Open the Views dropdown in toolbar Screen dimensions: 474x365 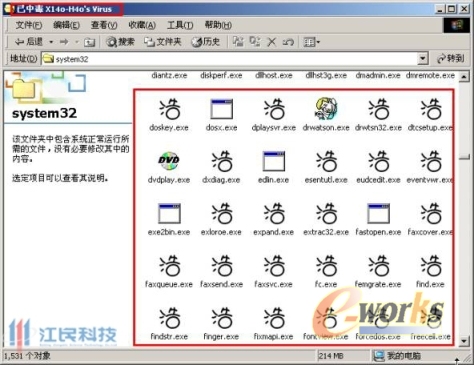(x=312, y=42)
